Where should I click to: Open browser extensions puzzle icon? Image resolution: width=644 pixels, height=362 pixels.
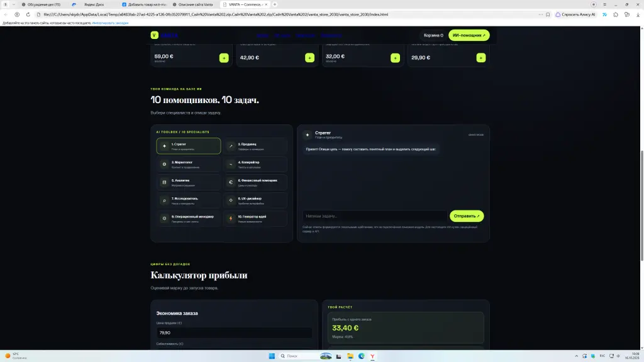coord(616,14)
